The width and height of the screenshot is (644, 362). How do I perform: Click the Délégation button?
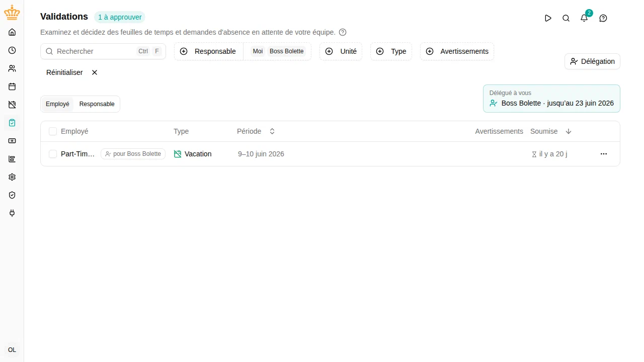592,61
